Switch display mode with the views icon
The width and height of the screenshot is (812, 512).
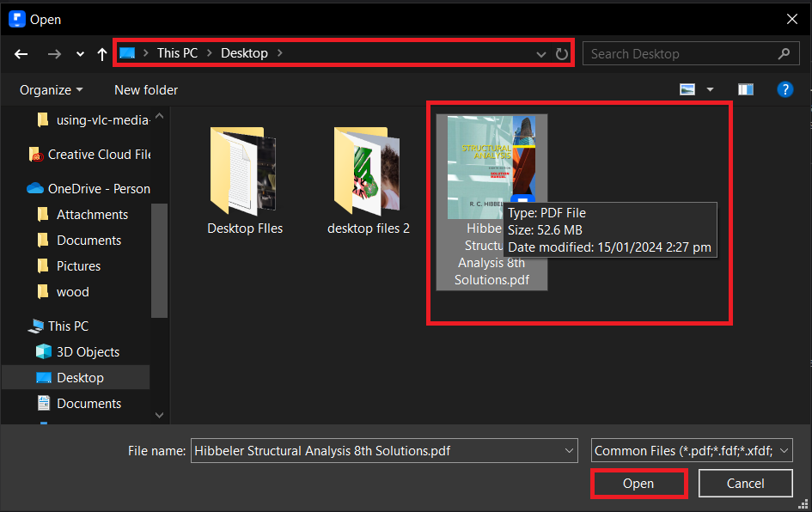click(687, 88)
